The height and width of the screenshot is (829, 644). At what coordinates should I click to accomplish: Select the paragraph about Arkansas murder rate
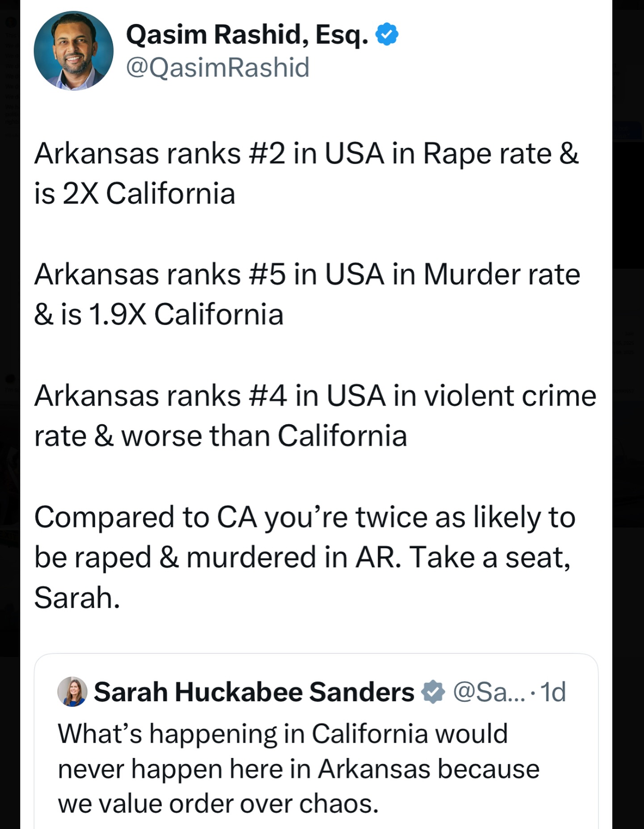[307, 294]
